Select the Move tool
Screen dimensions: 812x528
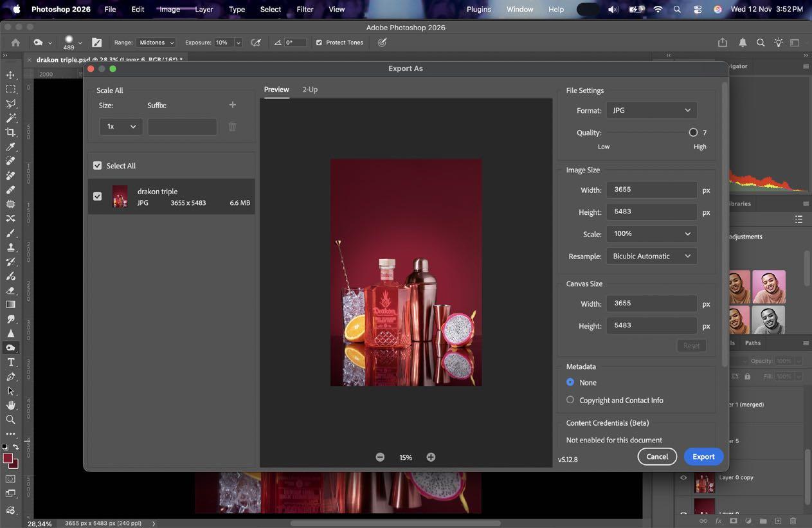coord(10,75)
